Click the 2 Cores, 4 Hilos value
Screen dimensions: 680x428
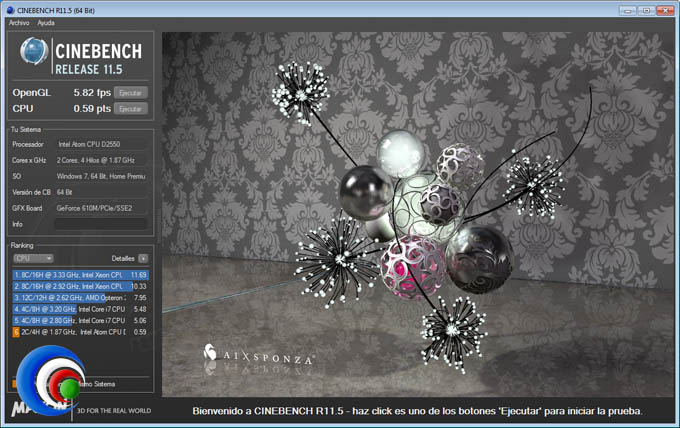coord(95,160)
